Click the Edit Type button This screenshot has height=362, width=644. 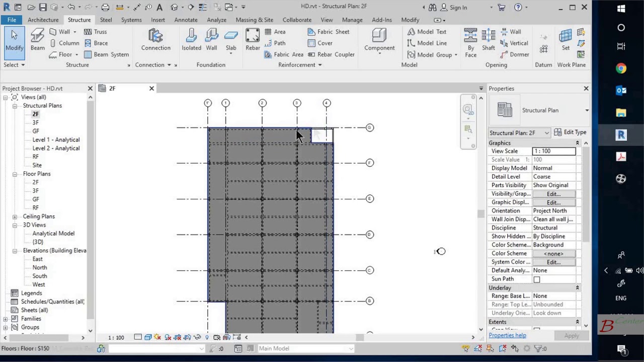(570, 132)
